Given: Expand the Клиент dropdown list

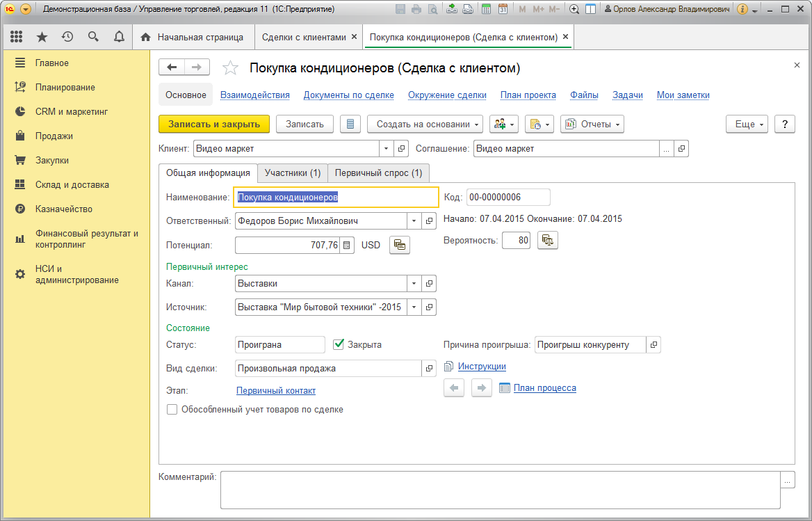Looking at the screenshot, I should 387,149.
